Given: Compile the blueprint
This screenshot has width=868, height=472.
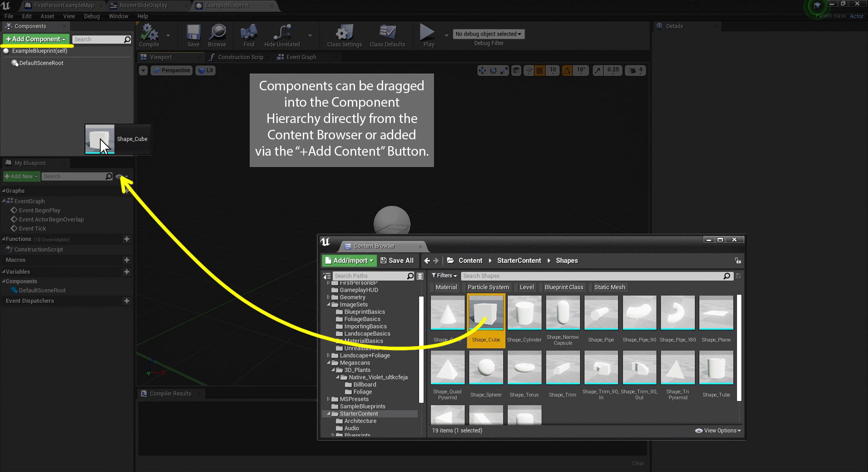Looking at the screenshot, I should [149, 35].
